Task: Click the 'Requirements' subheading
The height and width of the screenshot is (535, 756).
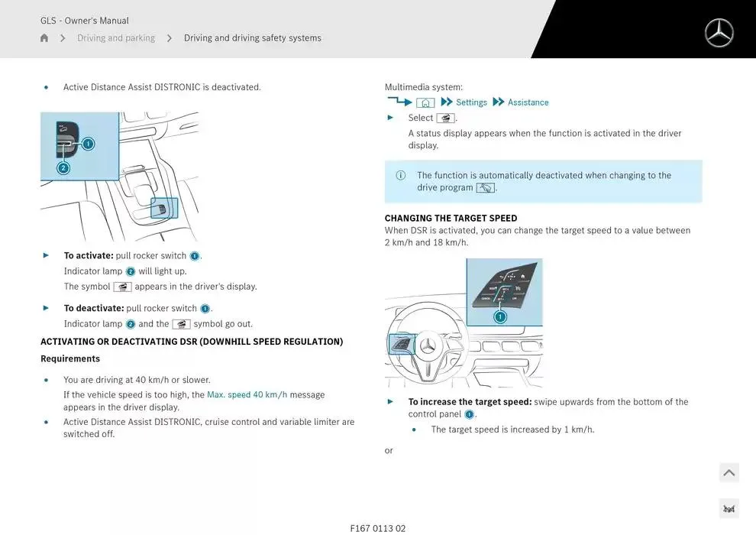Action: [x=70, y=358]
